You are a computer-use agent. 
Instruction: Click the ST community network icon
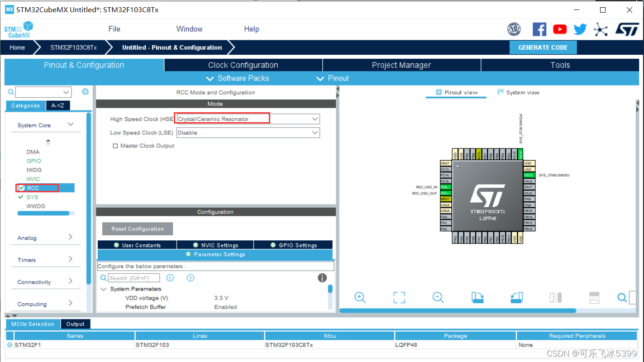point(601,30)
